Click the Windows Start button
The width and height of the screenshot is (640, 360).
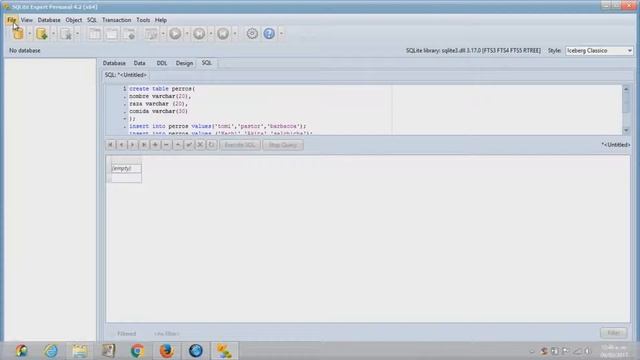pos(22,351)
